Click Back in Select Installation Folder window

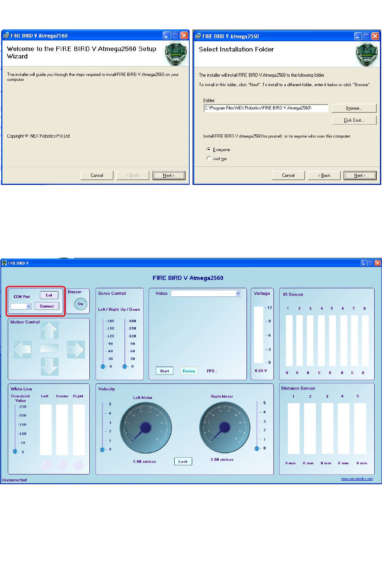click(x=324, y=175)
